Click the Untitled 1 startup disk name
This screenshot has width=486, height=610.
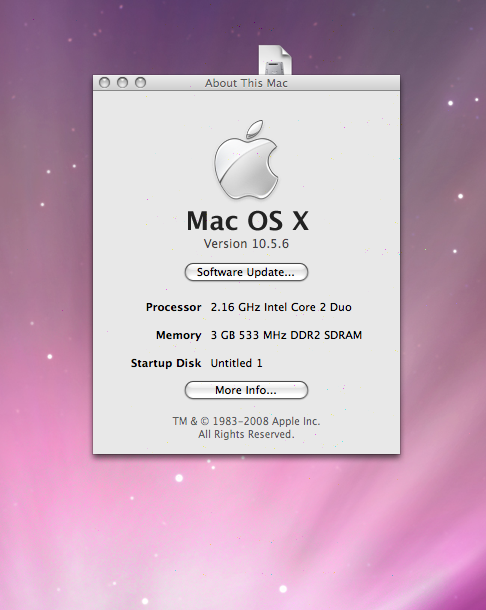237,363
